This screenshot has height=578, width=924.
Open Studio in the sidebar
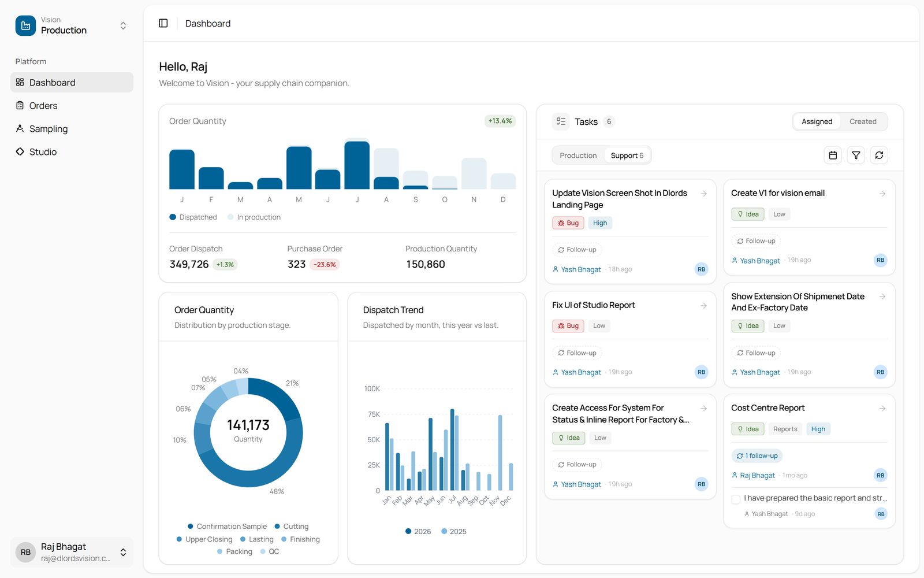[72, 151]
